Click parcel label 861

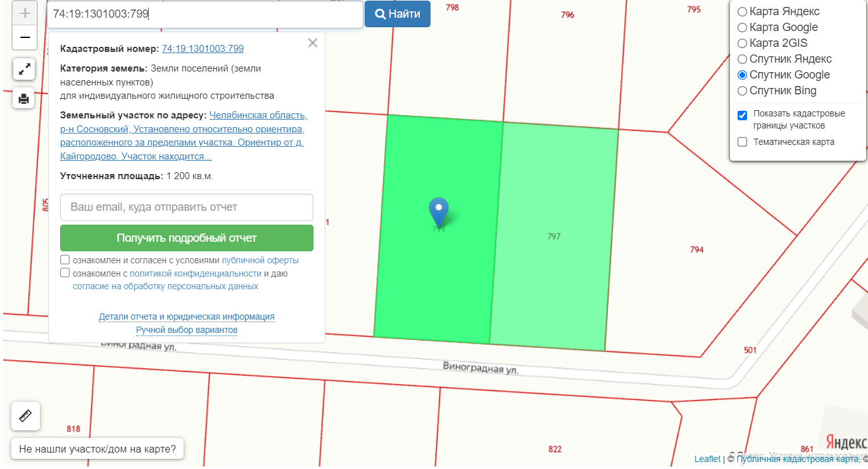[807, 449]
